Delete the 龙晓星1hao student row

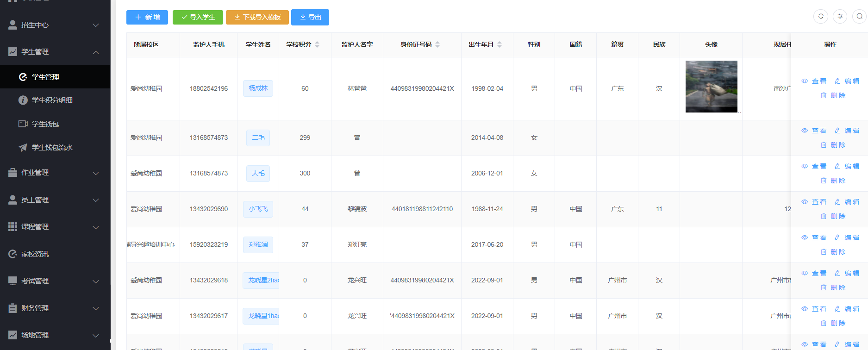coord(833,323)
